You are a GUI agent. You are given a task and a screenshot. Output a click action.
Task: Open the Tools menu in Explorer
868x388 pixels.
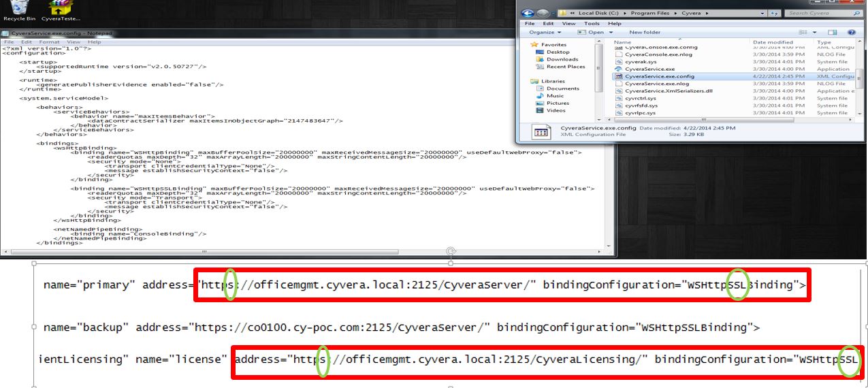click(592, 23)
